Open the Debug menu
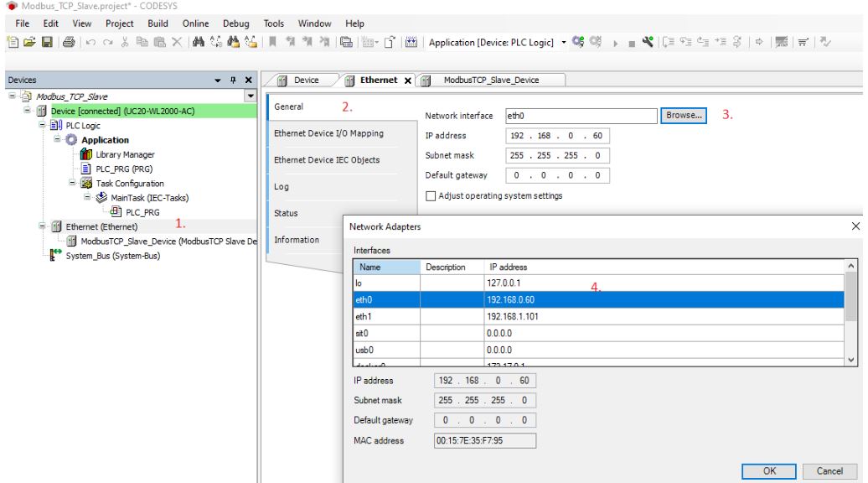Viewport: 868px width, 483px height. point(235,23)
